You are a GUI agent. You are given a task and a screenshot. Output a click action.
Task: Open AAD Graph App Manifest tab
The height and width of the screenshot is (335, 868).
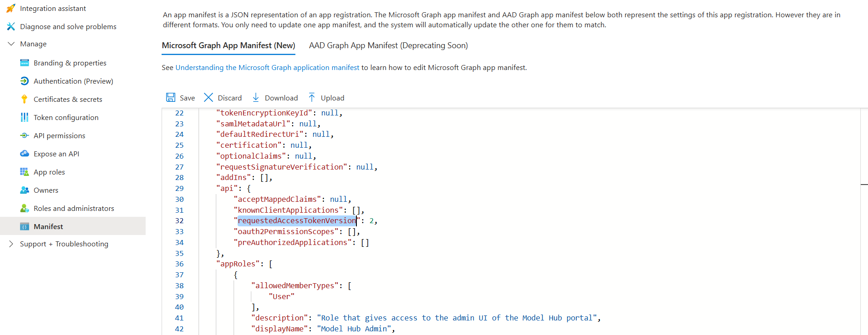pos(388,45)
